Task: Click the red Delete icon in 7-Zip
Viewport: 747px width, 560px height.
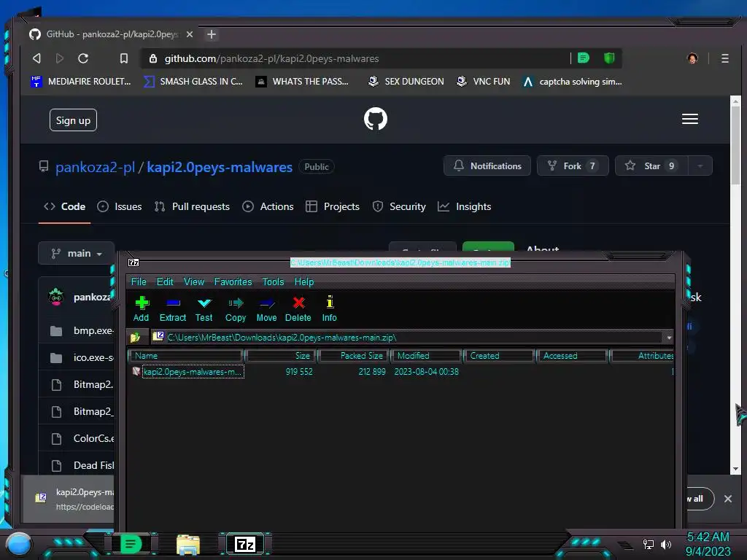Action: coord(298,309)
